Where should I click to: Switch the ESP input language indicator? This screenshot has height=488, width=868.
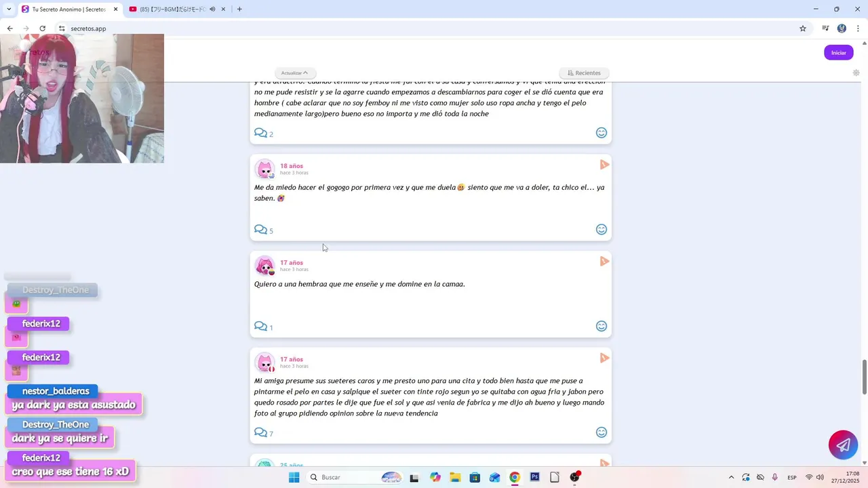point(792,477)
